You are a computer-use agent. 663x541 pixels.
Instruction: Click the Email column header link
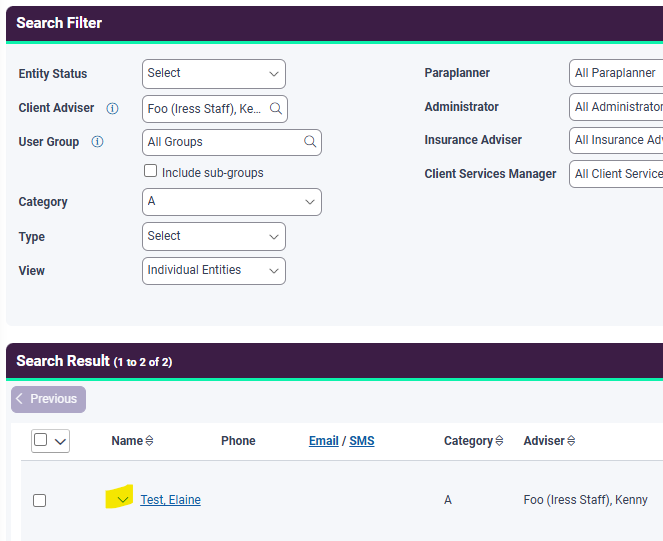point(323,441)
